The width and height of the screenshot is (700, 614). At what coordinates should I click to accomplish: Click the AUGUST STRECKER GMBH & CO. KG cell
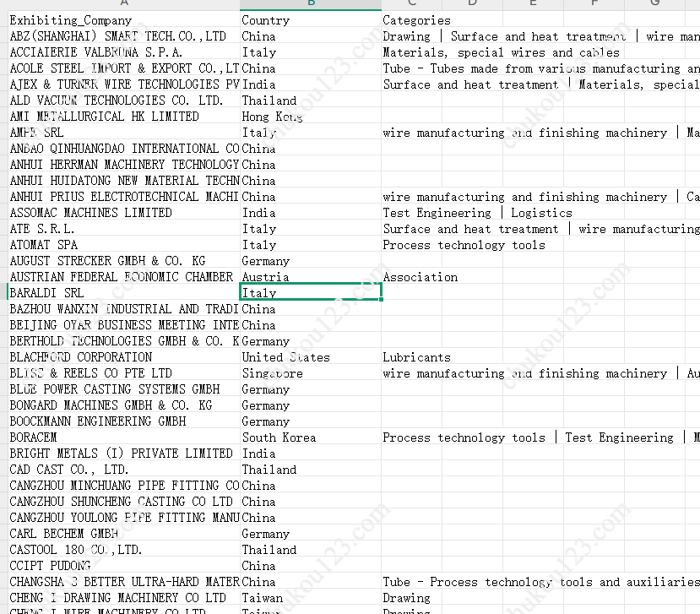123,261
